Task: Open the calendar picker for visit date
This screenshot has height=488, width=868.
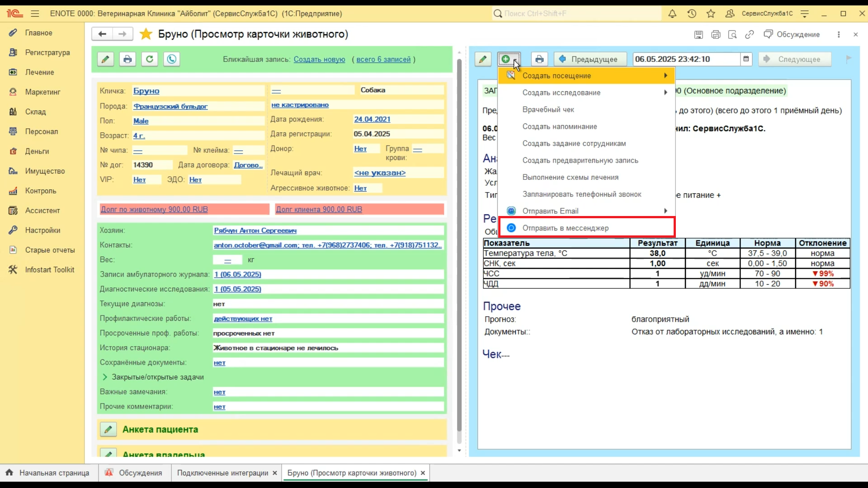Action: click(746, 59)
